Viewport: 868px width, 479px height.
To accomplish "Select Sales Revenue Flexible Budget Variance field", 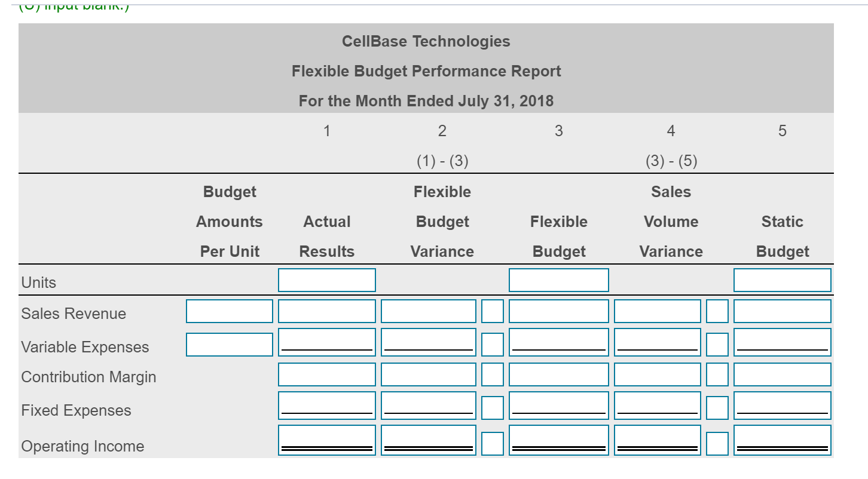I will point(429,311).
